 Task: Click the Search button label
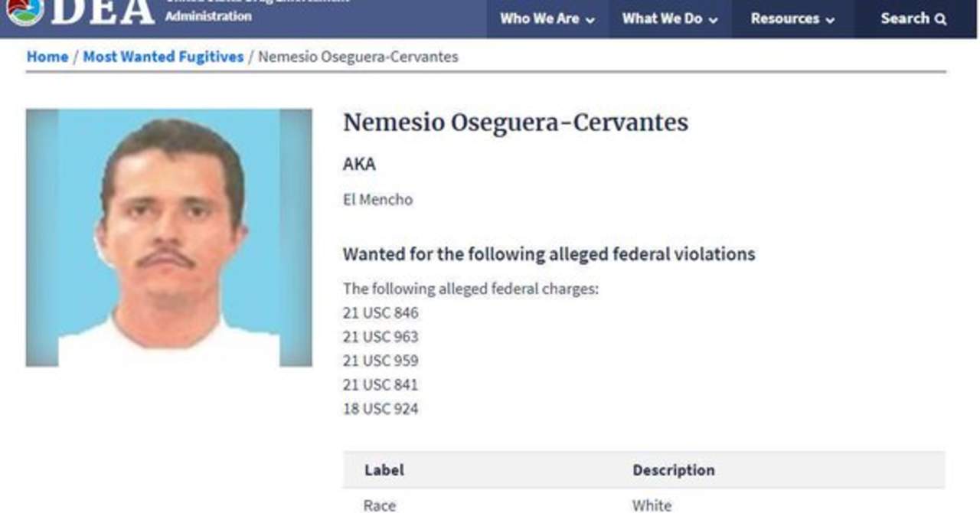pyautogui.click(x=905, y=18)
